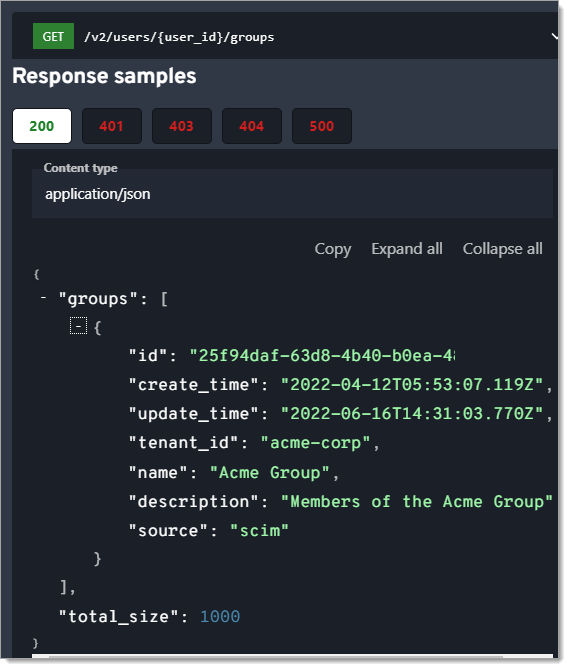Screen dimensions: 569x669
Task: Click the green GET method badge
Action: coord(53,36)
